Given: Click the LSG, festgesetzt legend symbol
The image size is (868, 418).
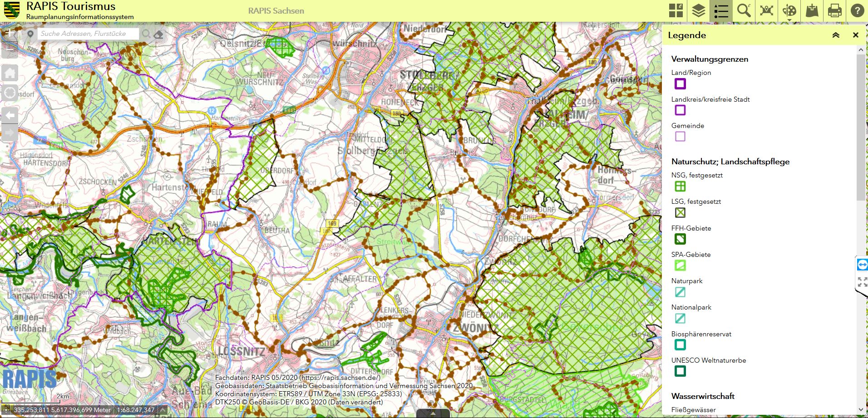Looking at the screenshot, I should pyautogui.click(x=680, y=212).
